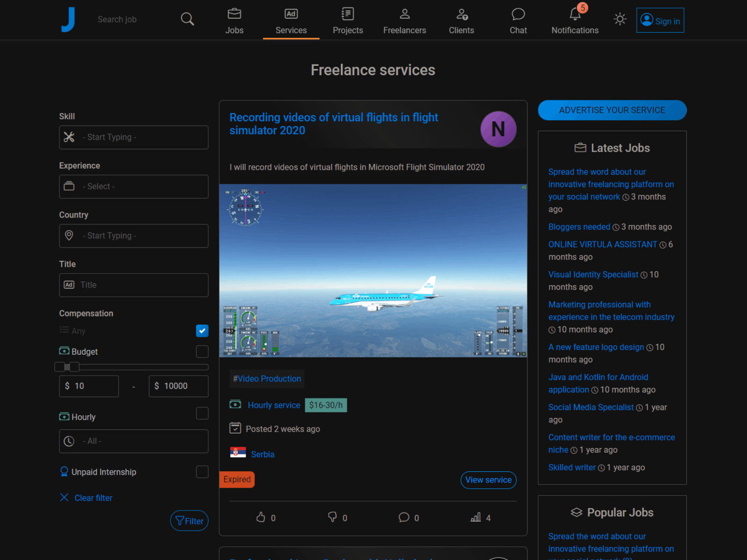Open Skilled writer job link
This screenshot has width=747, height=560.
572,468
